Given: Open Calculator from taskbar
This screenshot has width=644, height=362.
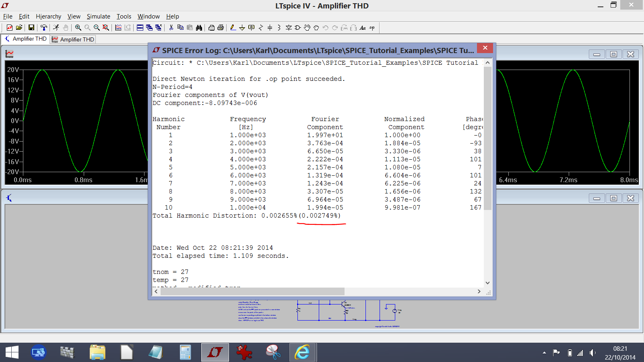Looking at the screenshot, I should (185, 352).
